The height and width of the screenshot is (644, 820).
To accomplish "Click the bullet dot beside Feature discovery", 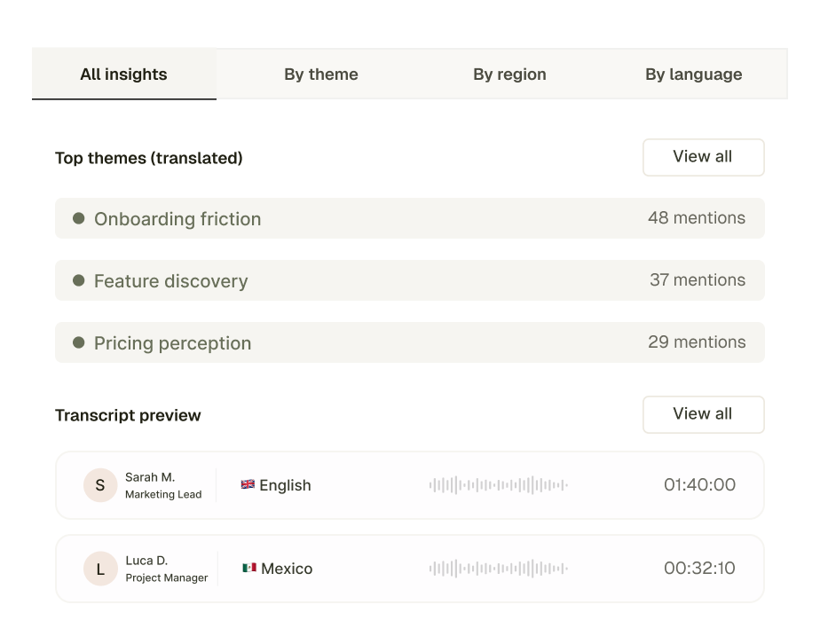I will [x=78, y=280].
